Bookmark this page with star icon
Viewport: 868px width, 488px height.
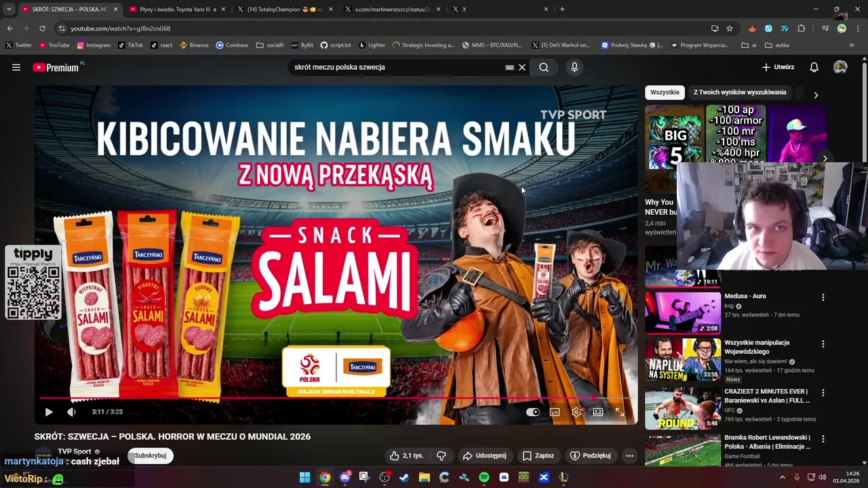730,28
